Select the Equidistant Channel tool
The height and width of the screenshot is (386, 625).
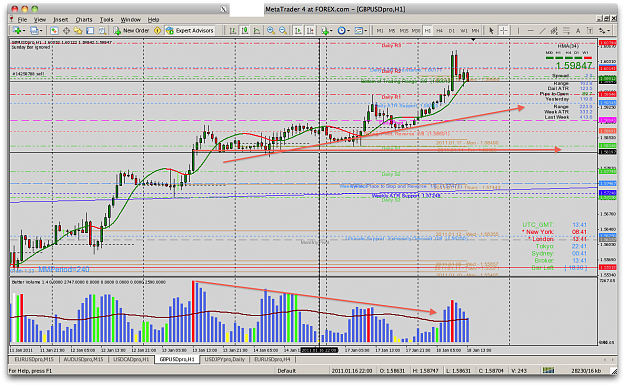554,30
